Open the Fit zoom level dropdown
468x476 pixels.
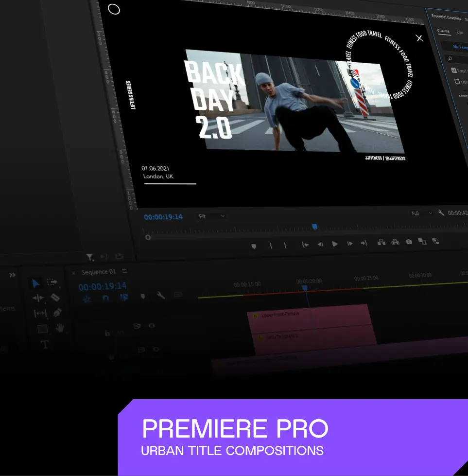coord(211,216)
